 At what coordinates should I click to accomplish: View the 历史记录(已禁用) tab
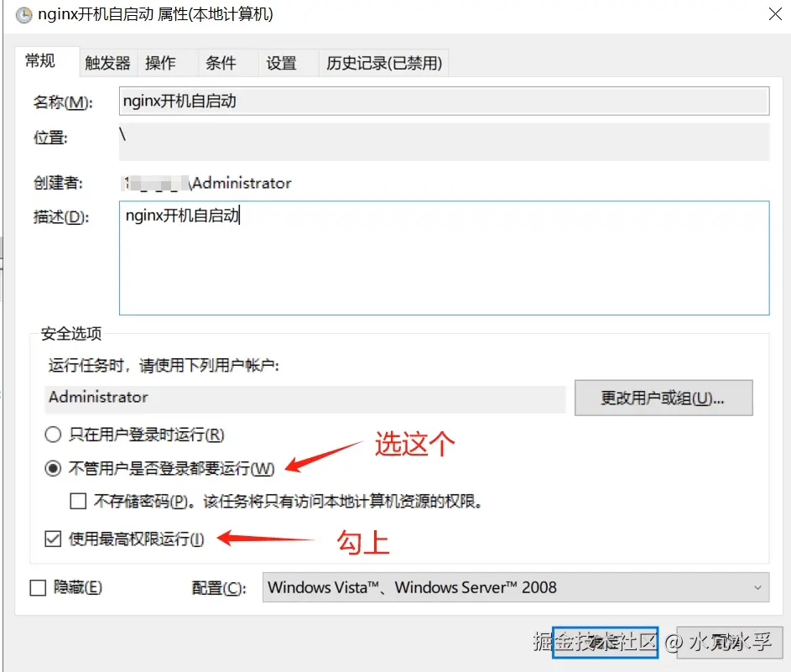coord(384,63)
